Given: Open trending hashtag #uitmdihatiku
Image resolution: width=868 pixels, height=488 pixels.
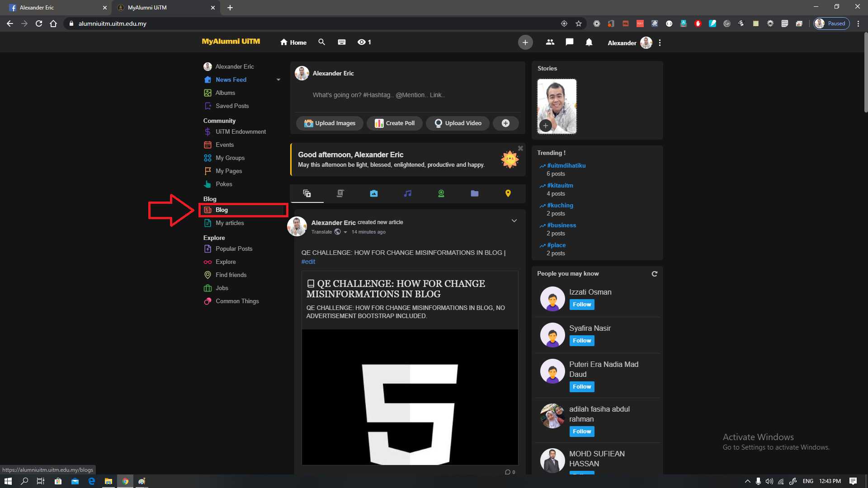Looking at the screenshot, I should pos(566,166).
